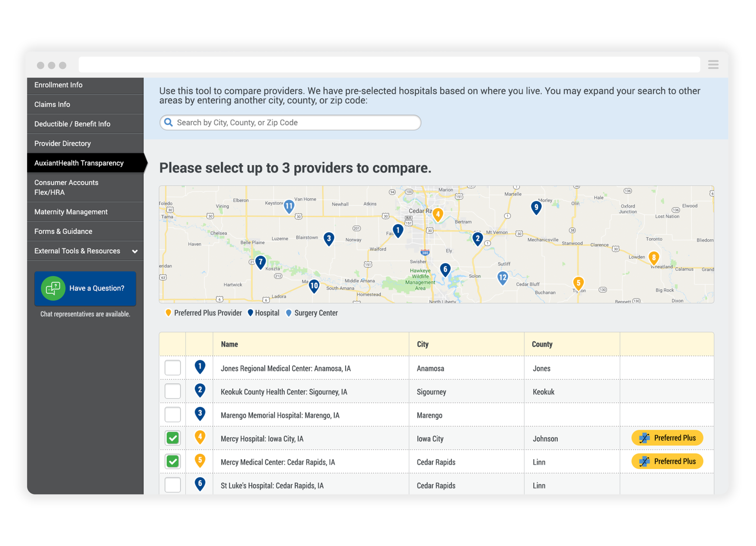Viewport: 756px width, 546px height.
Task: Open the Claims Info menu item
Action: [52, 104]
